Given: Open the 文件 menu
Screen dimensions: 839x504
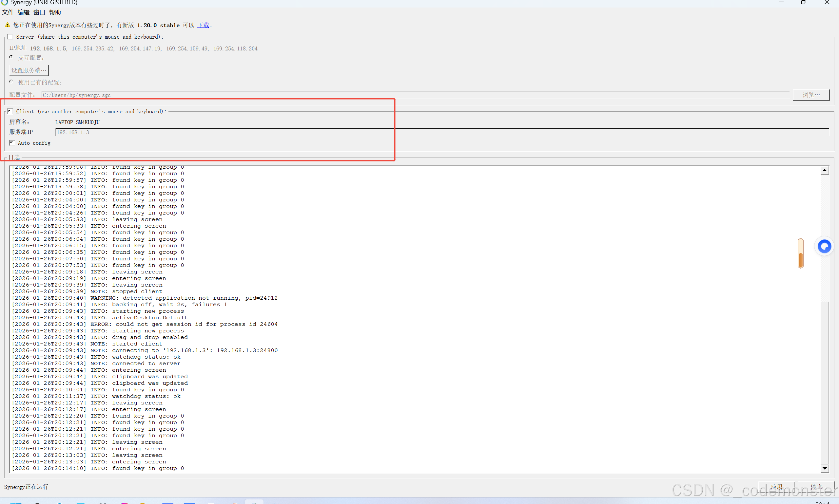Looking at the screenshot, I should [8, 12].
